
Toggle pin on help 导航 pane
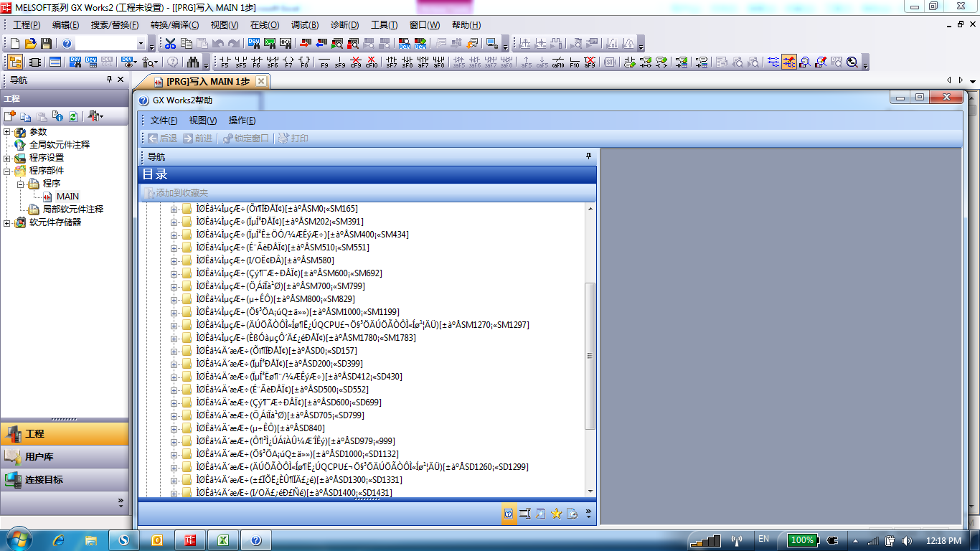(x=588, y=156)
